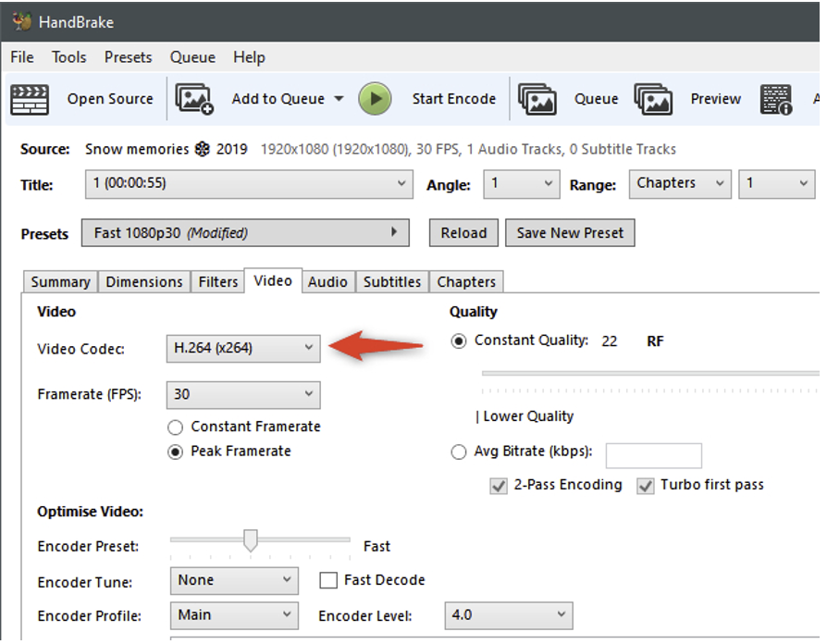
Task: Click the Queue toolbar label
Action: tap(596, 99)
